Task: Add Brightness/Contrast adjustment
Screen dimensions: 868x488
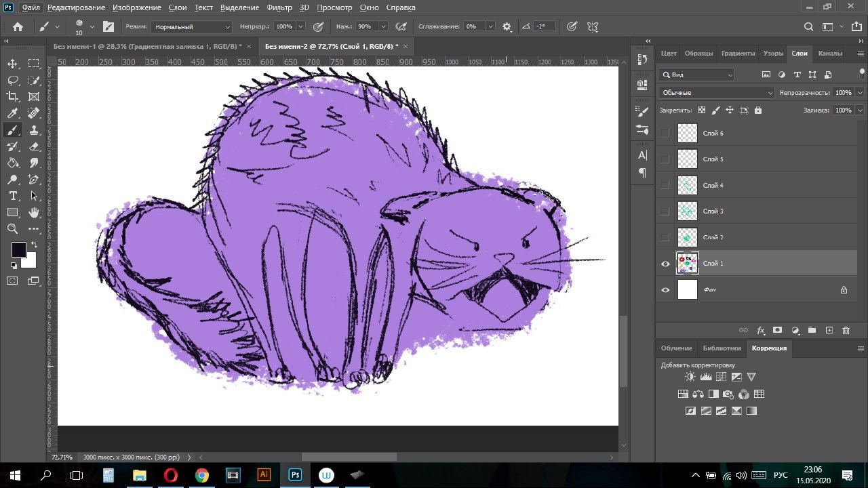Action: [x=690, y=377]
